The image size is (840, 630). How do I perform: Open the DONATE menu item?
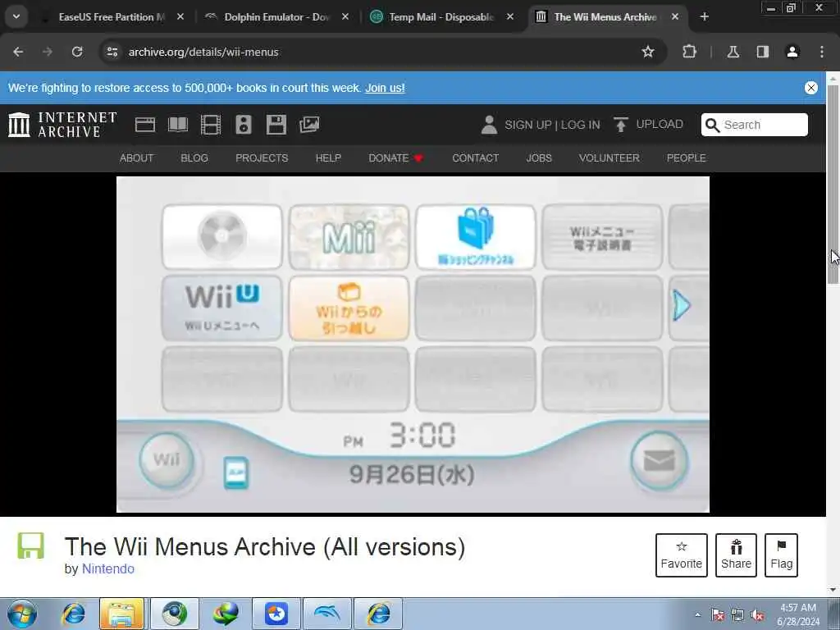396,158
